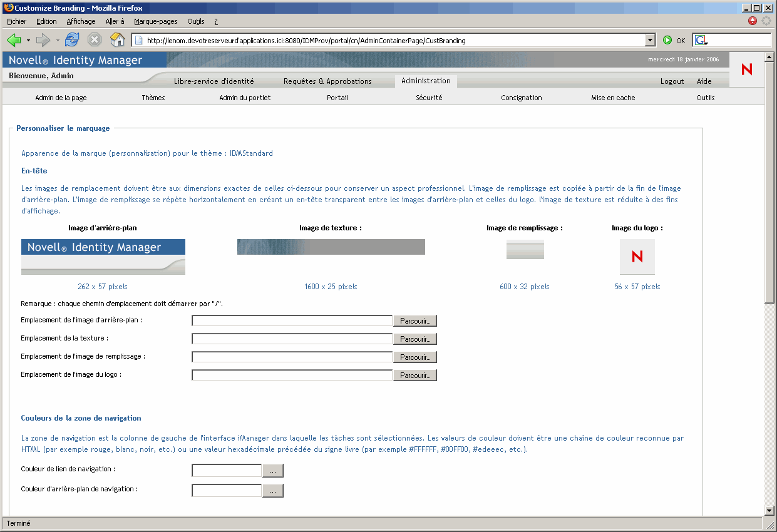Viewport: 777px width, 532px height.
Task: Open Admin de la page
Action: point(61,98)
